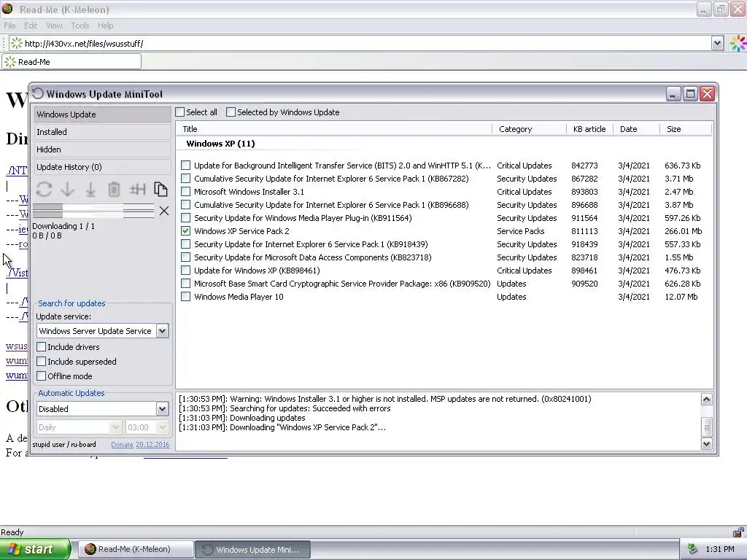747x560 pixels.
Task: Click the download progress bar
Action: point(93,211)
